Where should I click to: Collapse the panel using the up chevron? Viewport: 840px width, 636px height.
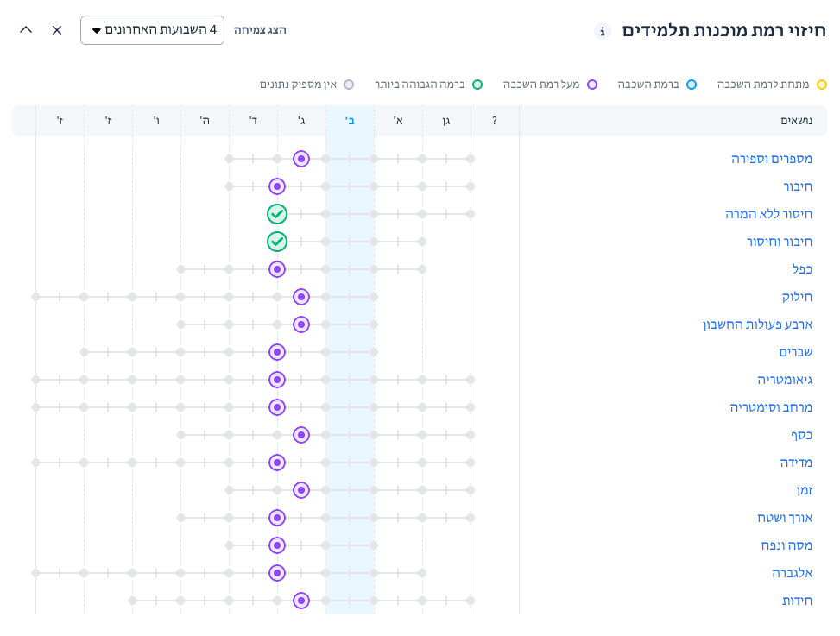pos(26,30)
